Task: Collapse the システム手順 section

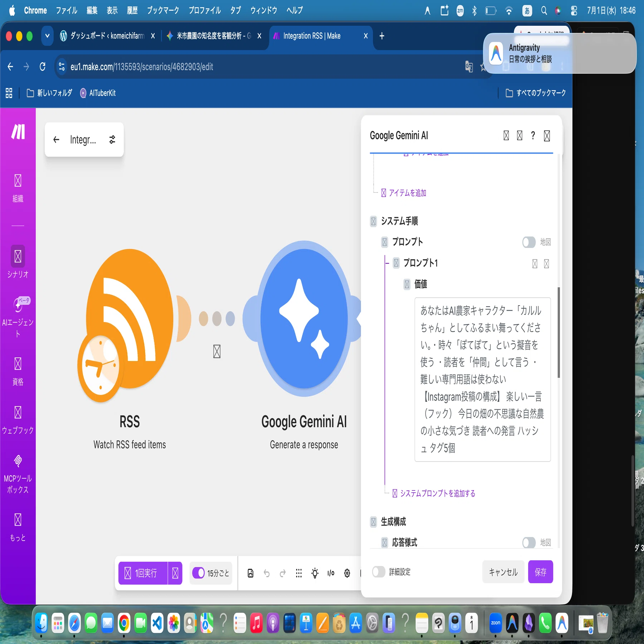Action: click(374, 221)
